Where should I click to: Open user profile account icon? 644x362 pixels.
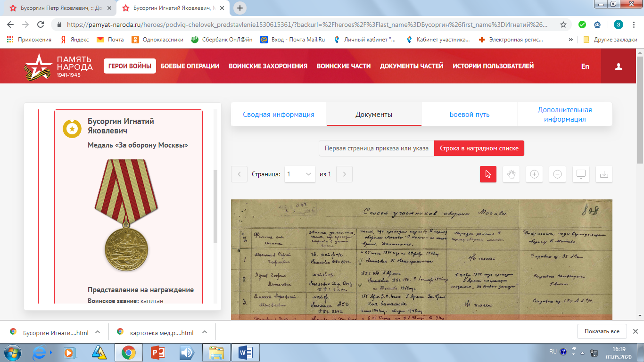[x=619, y=66]
